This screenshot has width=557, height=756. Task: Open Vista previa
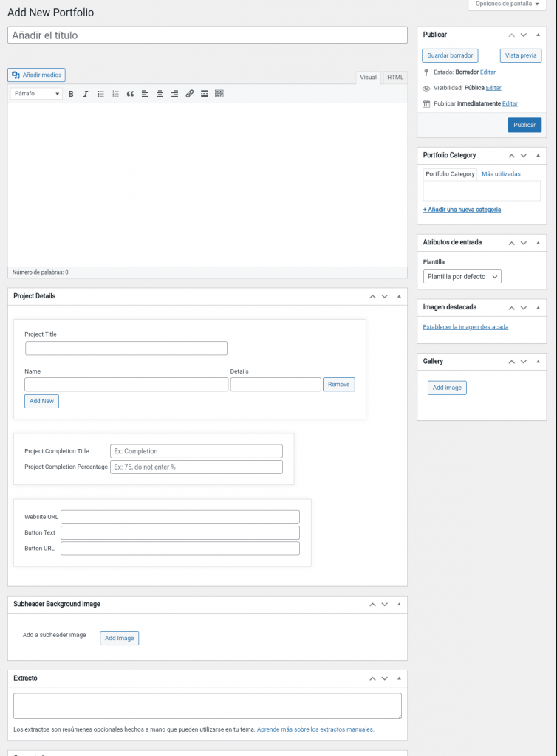click(521, 55)
